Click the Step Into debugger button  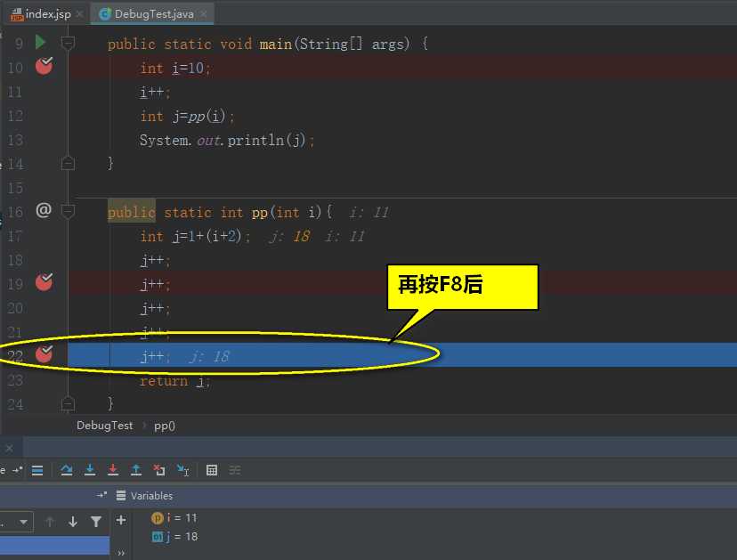tap(90, 470)
